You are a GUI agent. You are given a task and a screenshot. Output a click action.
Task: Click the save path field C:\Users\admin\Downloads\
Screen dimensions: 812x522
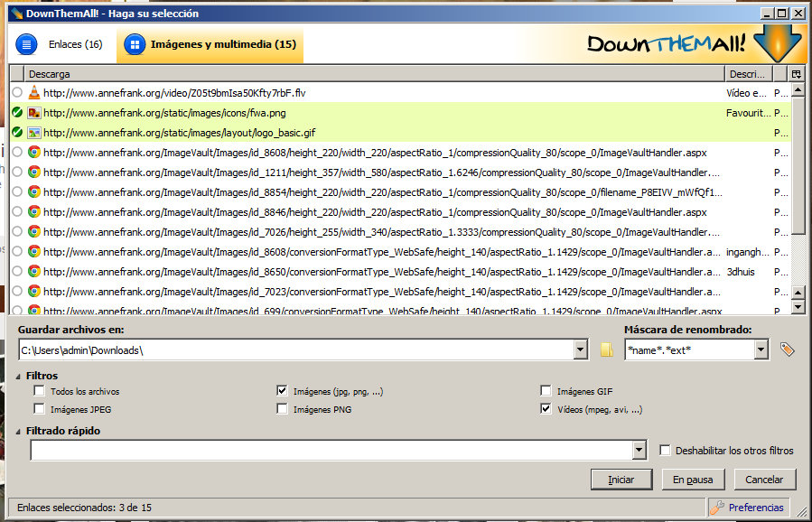tap(297, 350)
